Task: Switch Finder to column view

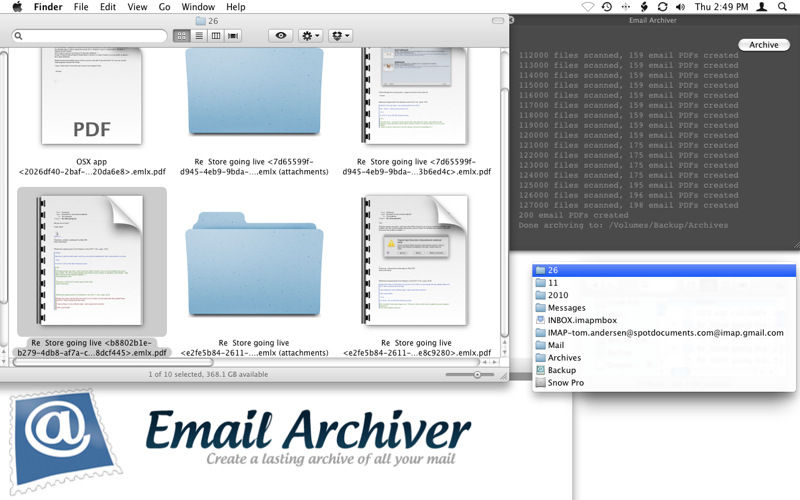Action: (x=216, y=36)
